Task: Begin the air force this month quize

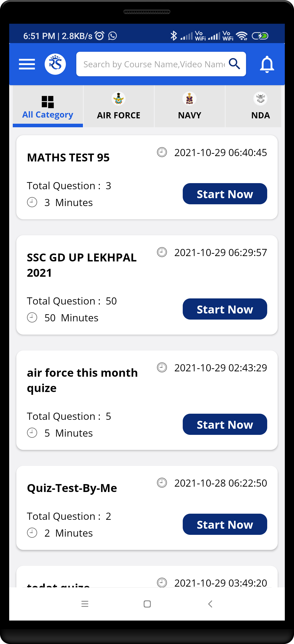Action: pyautogui.click(x=225, y=424)
